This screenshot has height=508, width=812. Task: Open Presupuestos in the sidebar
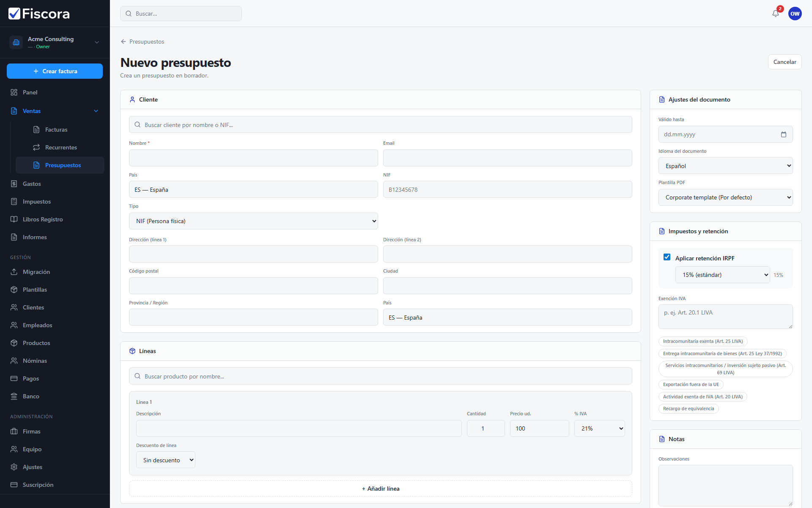pos(60,165)
